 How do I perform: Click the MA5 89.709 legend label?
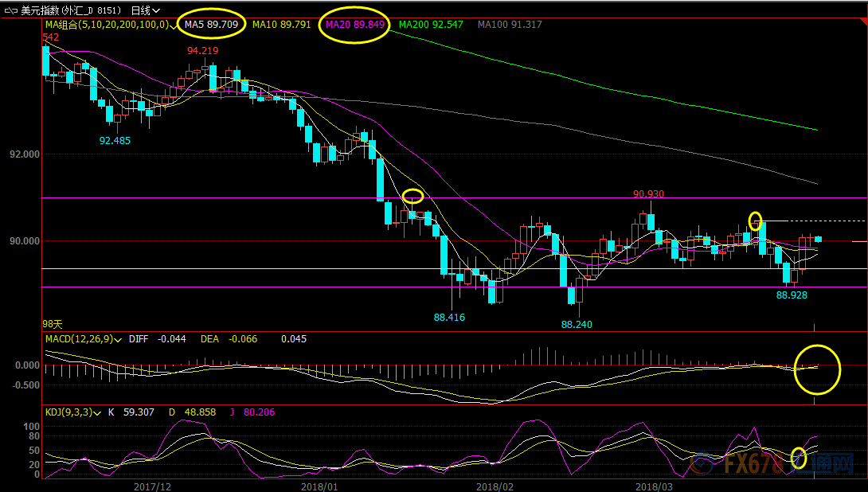click(211, 25)
